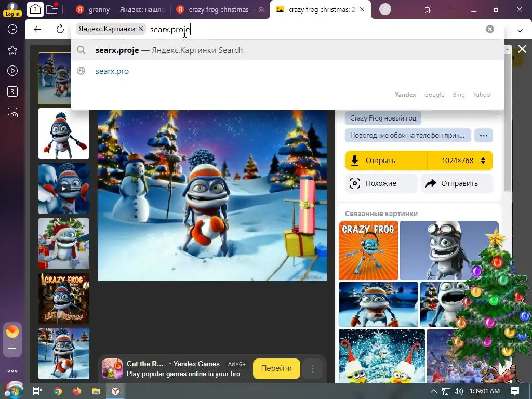The width and height of the screenshot is (532, 399).
Task: Open the bookmarks collection icon in title bar
Action: 428,9
